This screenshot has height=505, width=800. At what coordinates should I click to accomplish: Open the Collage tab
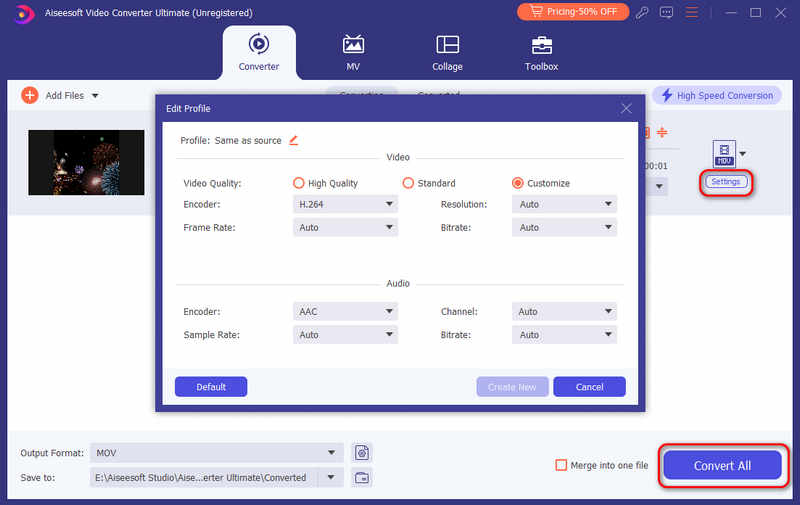(x=447, y=53)
